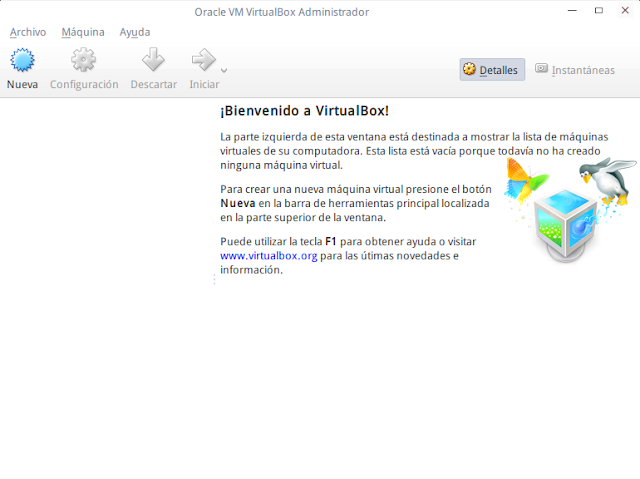Switch to the Instantáneas view
This screenshot has width=640, height=479.
(x=575, y=70)
